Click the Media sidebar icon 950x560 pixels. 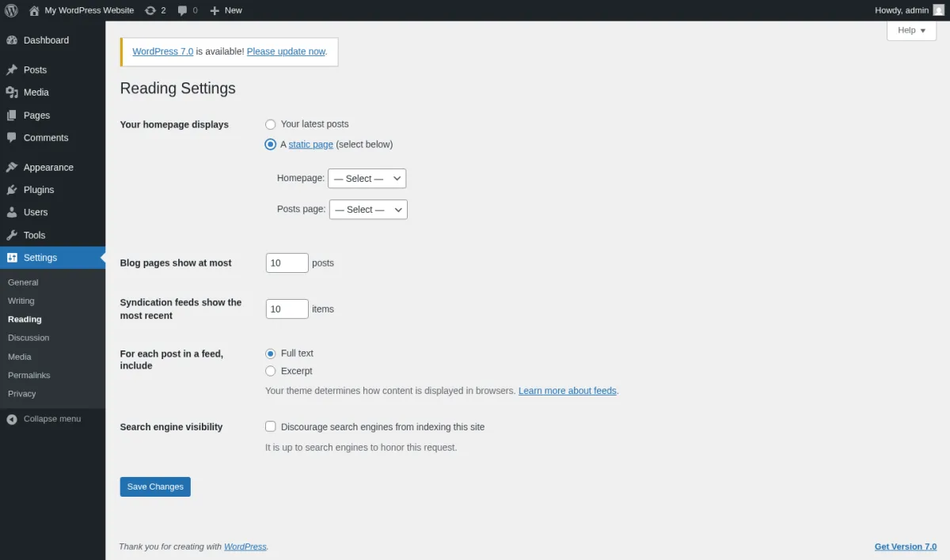click(x=12, y=93)
